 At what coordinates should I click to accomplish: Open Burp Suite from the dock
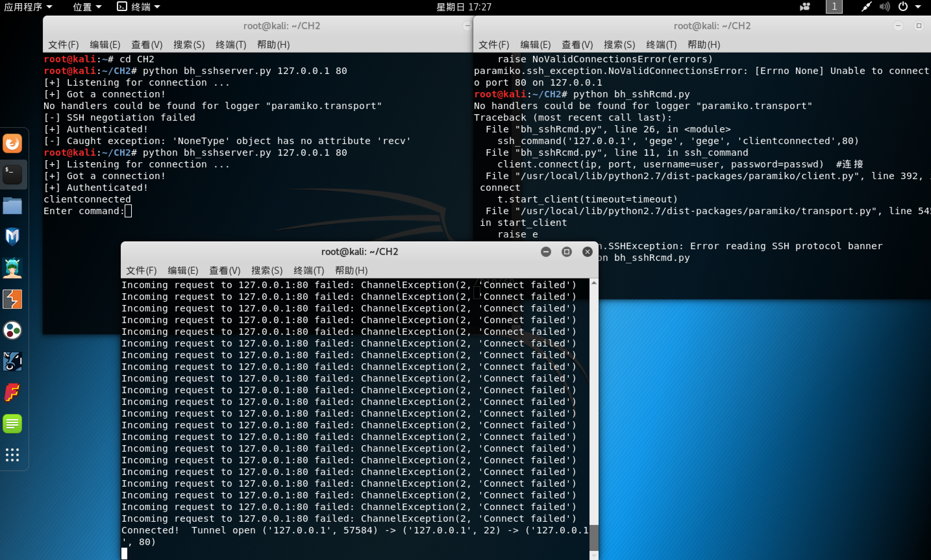12,299
